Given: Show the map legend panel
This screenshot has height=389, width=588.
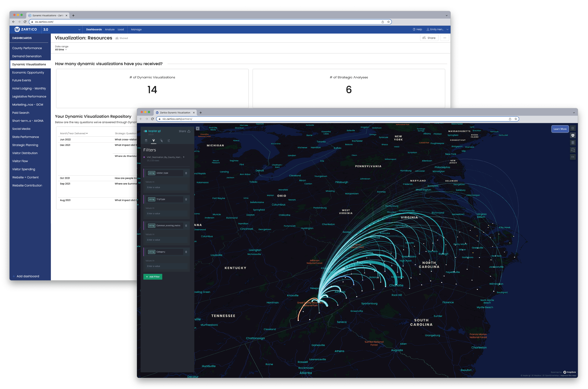Looking at the screenshot, I should (x=573, y=143).
